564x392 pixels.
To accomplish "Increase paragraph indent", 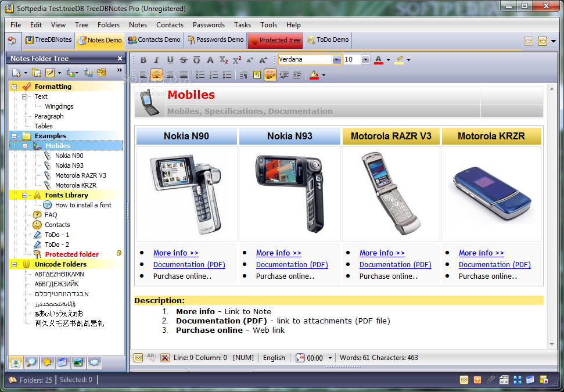I will (297, 75).
